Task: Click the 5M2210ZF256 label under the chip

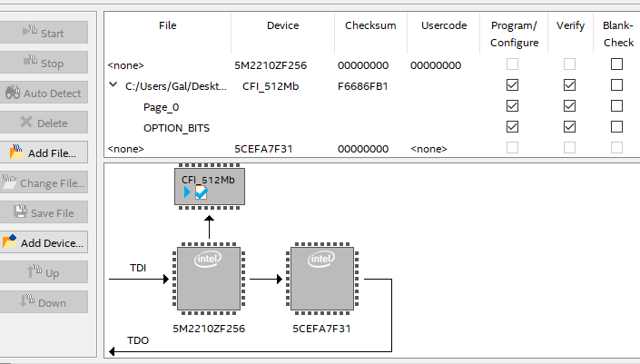Action: tap(209, 329)
